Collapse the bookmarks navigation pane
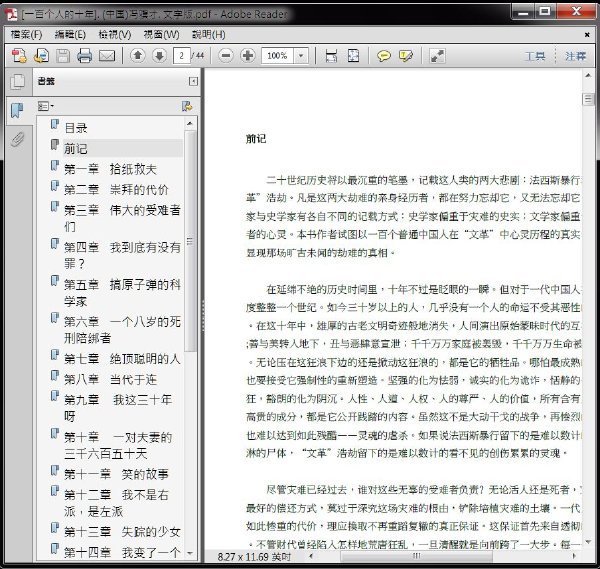The image size is (600, 569). click(194, 81)
